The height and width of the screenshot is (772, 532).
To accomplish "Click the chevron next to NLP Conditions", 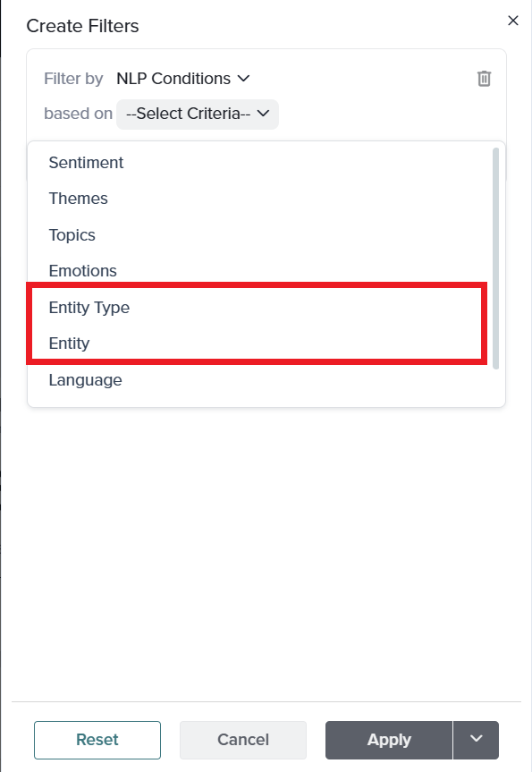I will [x=243, y=79].
